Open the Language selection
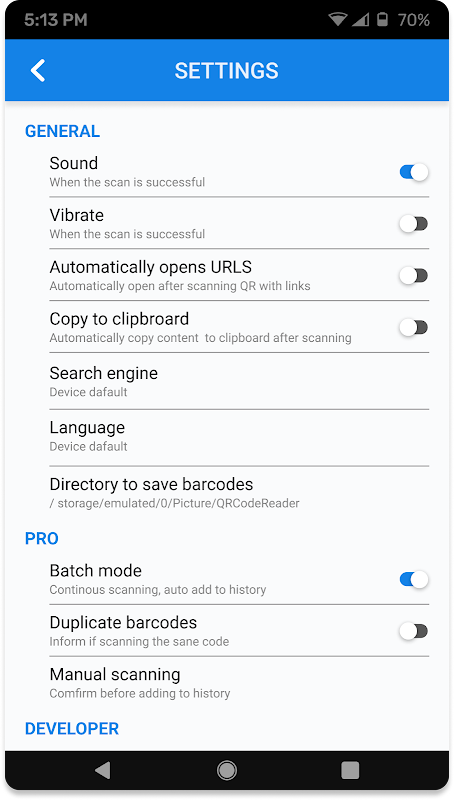Screen dimensions: 454x800 [239, 438]
